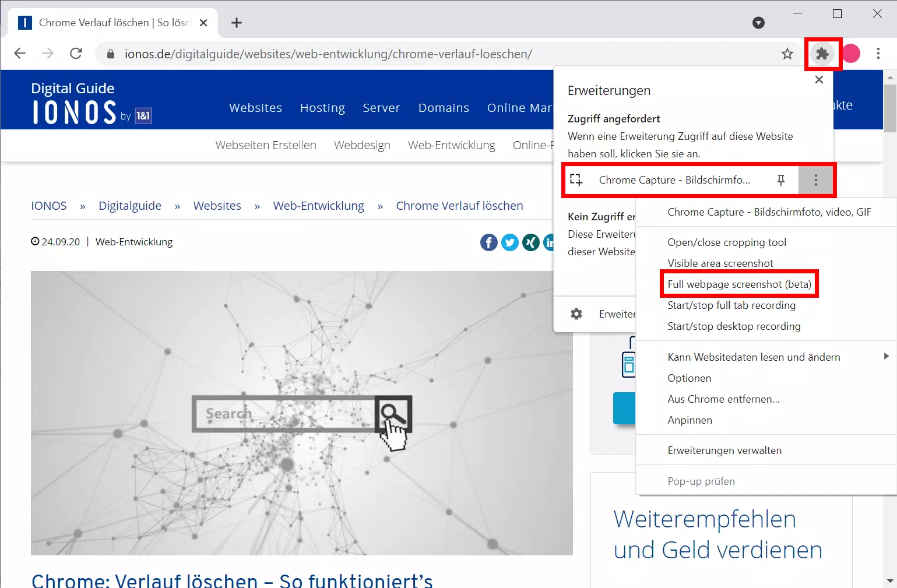This screenshot has height=588, width=897.
Task: Choose Visible area screenshot
Action: pos(720,263)
